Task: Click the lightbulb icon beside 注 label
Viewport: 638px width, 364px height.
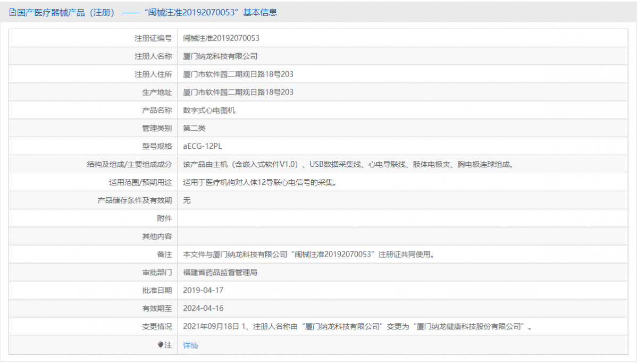Action: [161, 345]
